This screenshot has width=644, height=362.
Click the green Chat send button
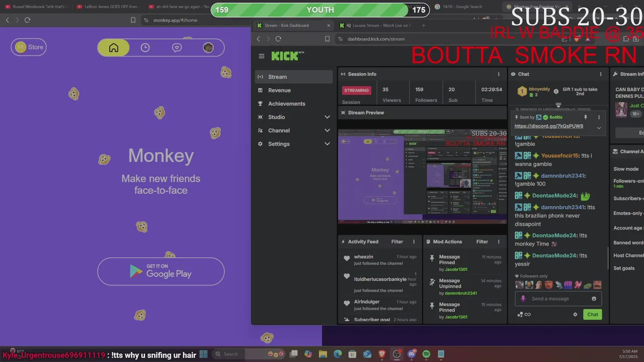click(593, 314)
